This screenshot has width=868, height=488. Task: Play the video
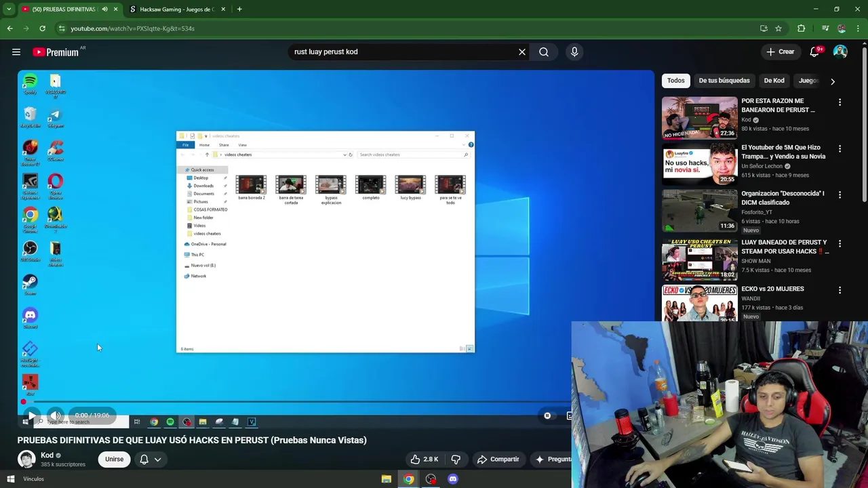[31, 415]
